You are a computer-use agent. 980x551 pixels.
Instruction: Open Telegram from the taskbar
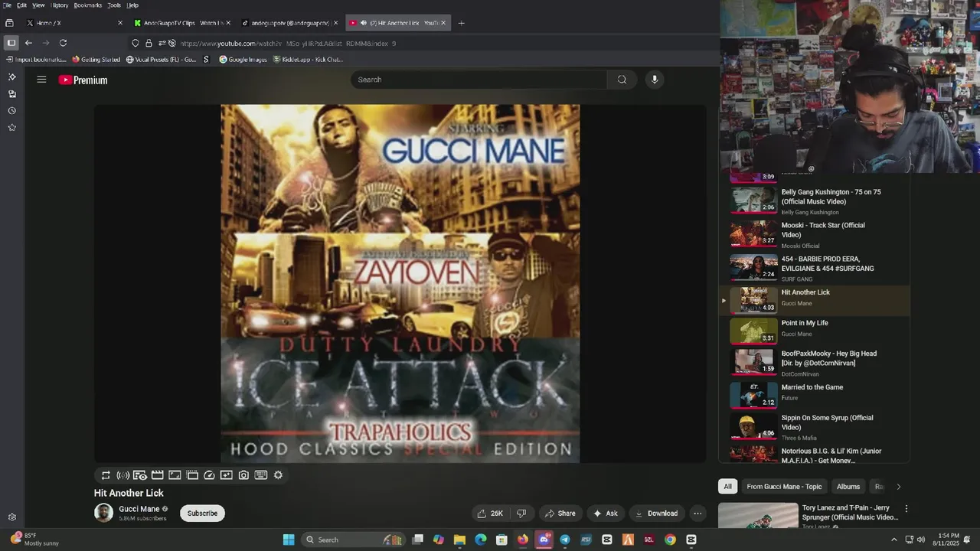tap(564, 540)
